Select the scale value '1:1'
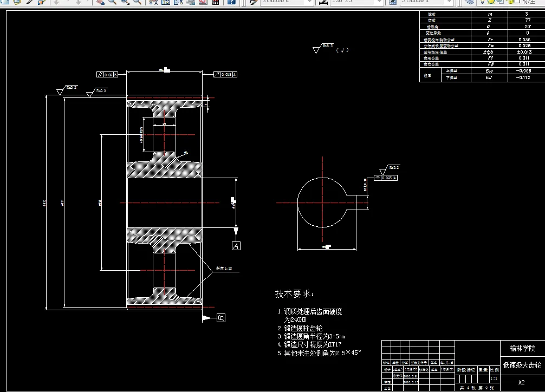 (x=494, y=378)
